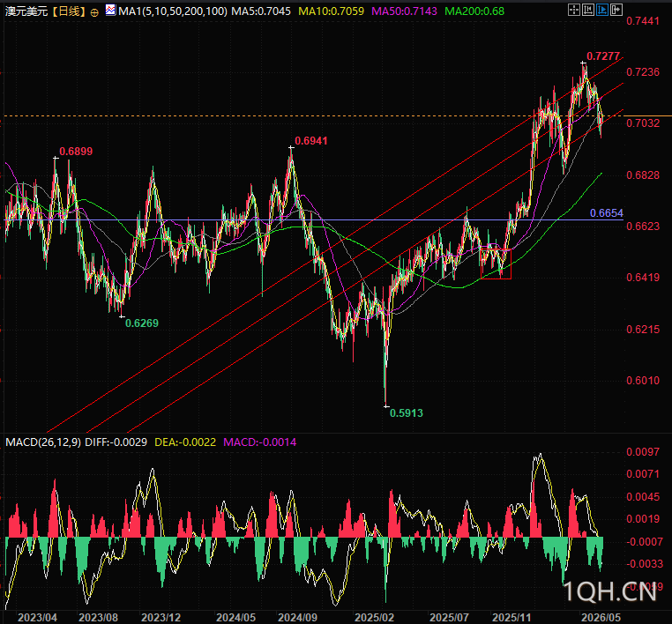The height and width of the screenshot is (624, 672).
Task: Click the 0.6899 peak price label
Action: [x=76, y=152]
